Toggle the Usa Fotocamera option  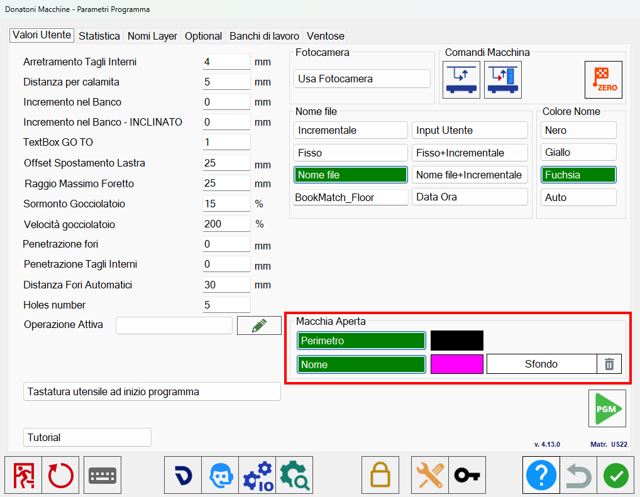(362, 79)
